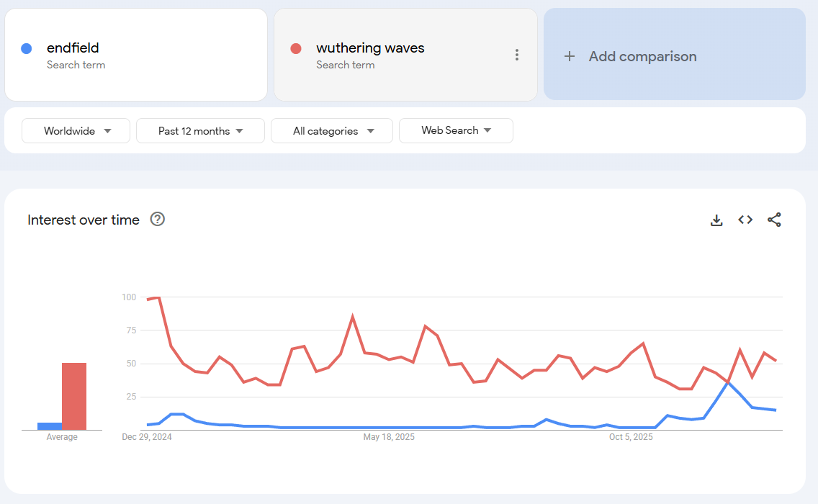Click the embed code icon

[745, 220]
